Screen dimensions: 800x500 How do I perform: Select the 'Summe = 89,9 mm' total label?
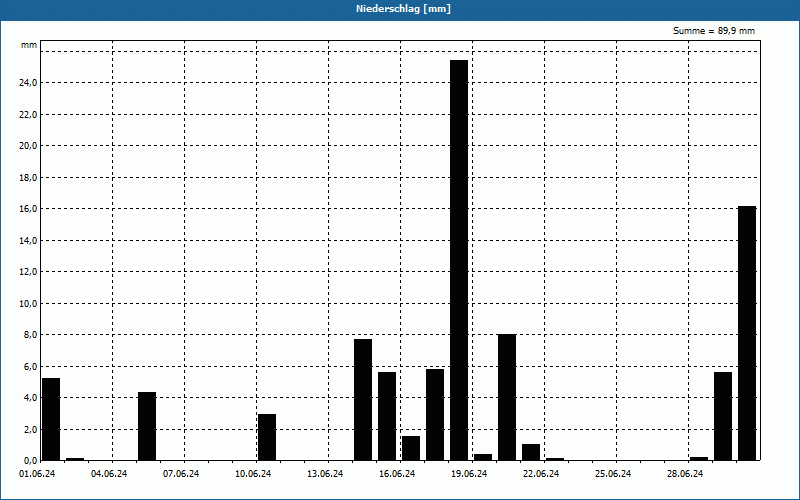(714, 31)
